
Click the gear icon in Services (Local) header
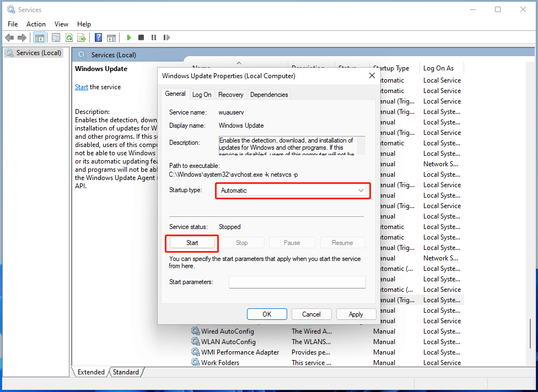[82, 55]
